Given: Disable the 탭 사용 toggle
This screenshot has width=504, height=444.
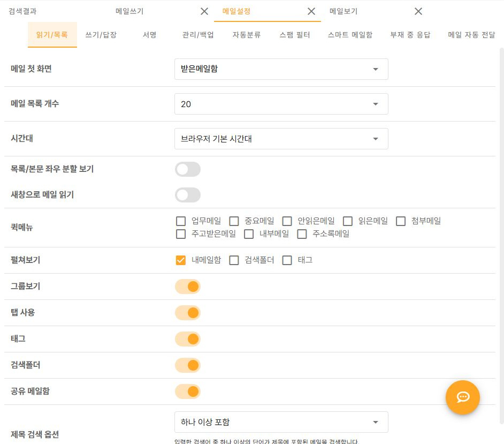Looking at the screenshot, I should pos(188,313).
